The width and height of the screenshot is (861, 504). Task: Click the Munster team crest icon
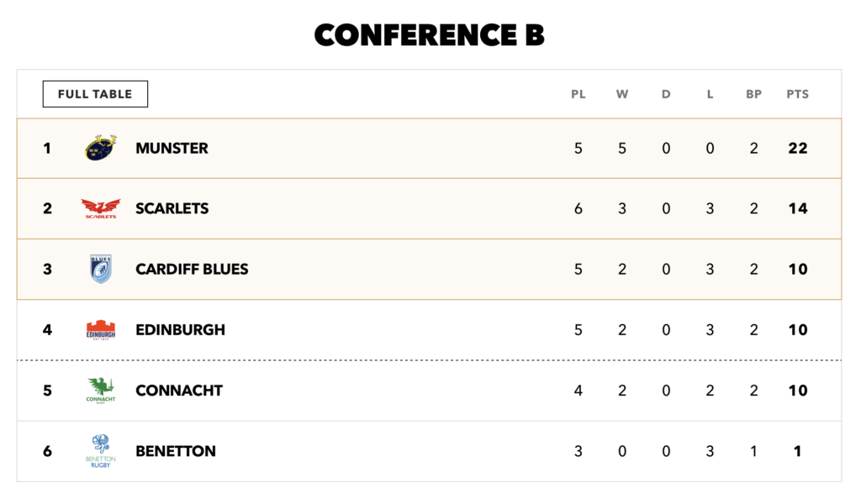(x=101, y=148)
